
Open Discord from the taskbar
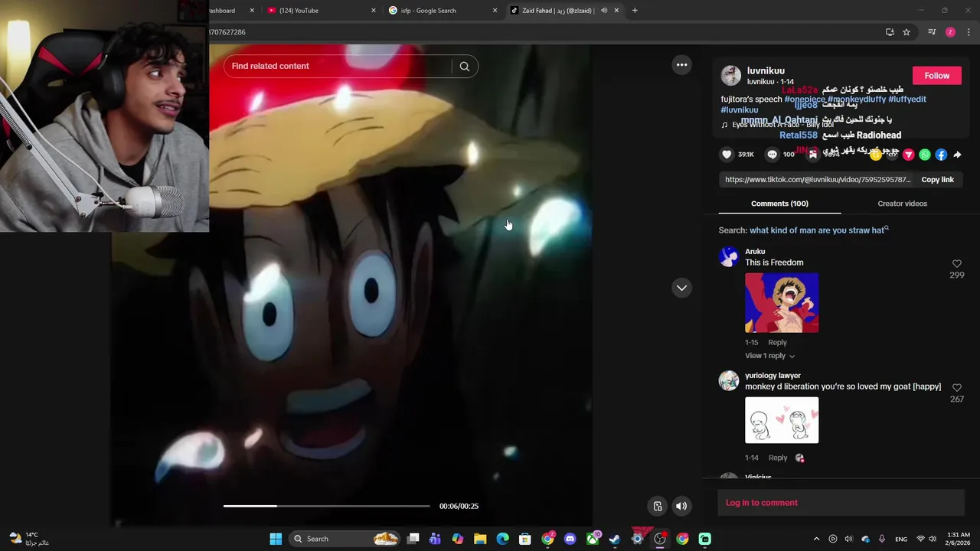coord(570,539)
